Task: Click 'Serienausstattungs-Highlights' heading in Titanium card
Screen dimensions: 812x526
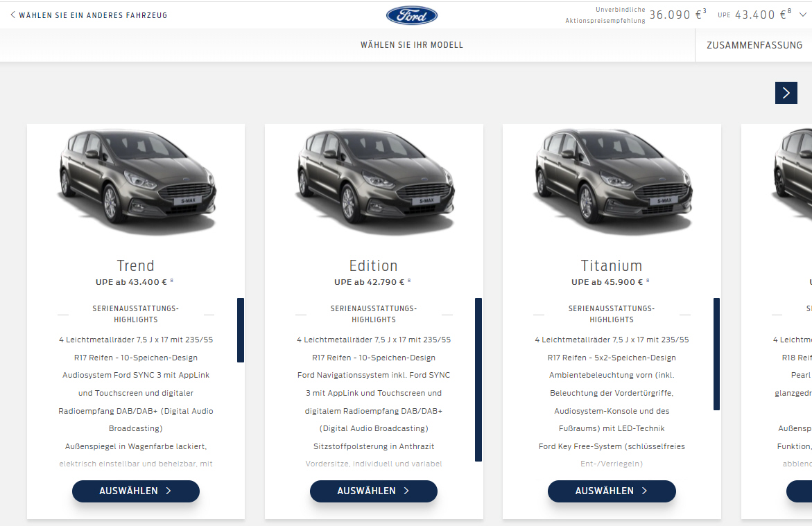Action: coord(612,314)
